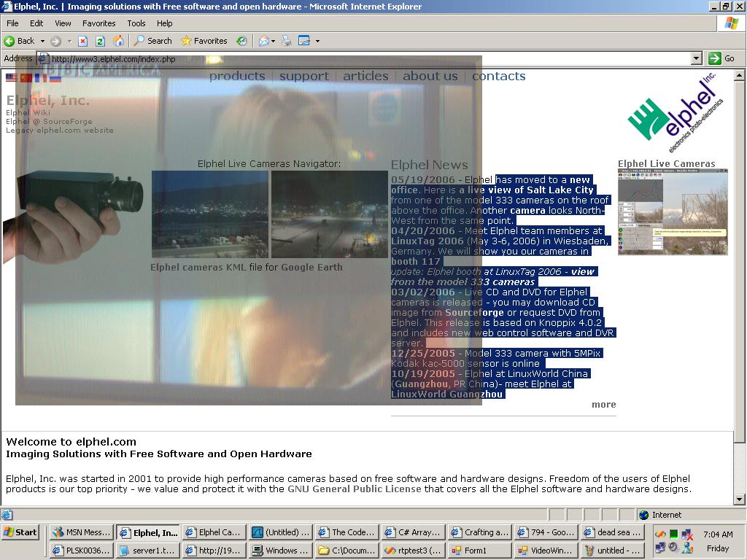Screen dimensions: 747x560
Task: Click the Elphel Wiki link
Action: (28, 112)
